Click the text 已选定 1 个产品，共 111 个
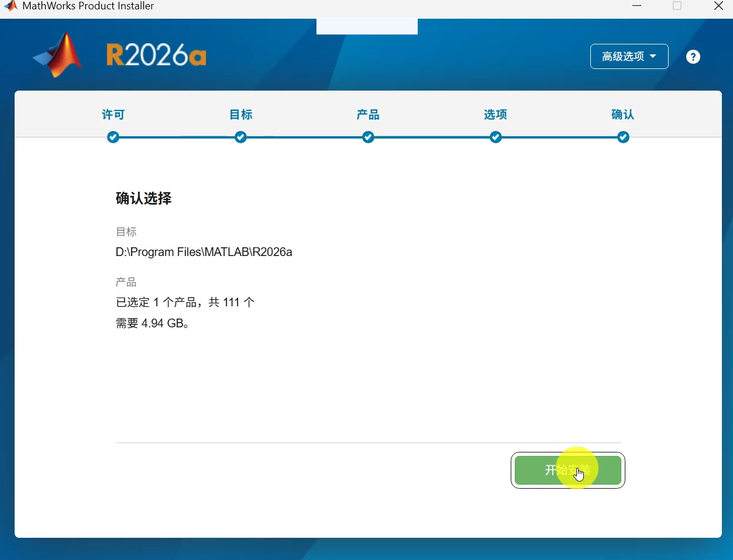This screenshot has width=733, height=560. pos(185,302)
